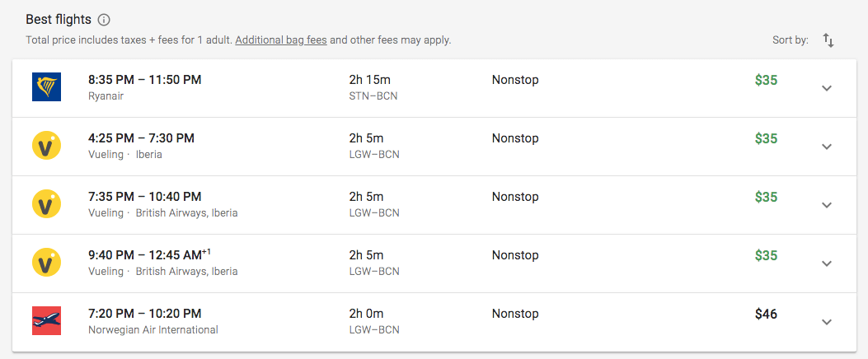868x359 pixels.
Task: Click Vueling logo on 9:40 PM flight
Action: coord(46,263)
